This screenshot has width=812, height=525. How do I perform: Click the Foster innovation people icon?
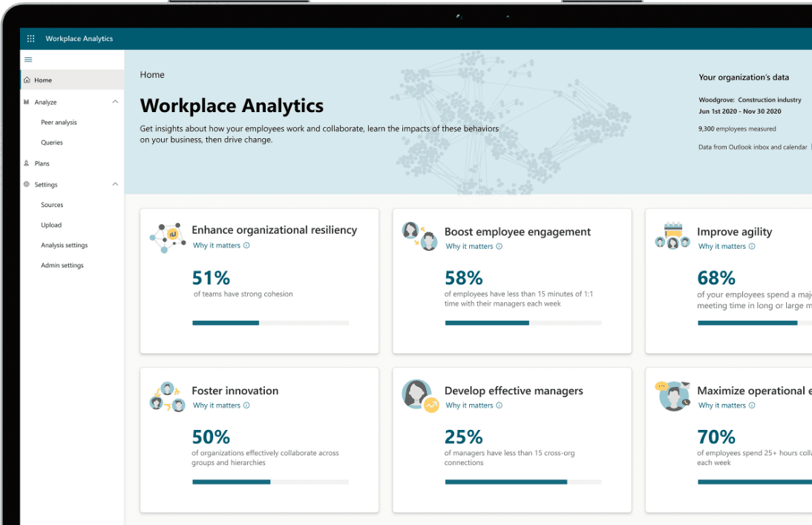167,397
